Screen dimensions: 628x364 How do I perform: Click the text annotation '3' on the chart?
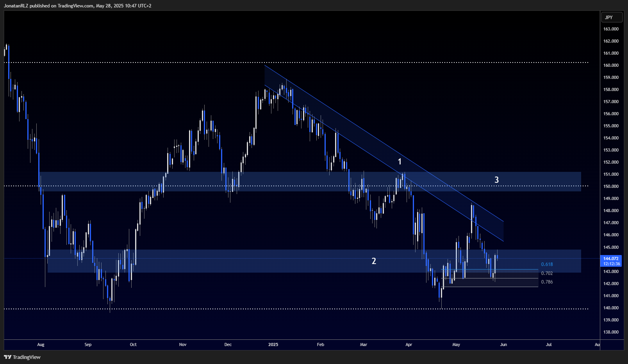pyautogui.click(x=497, y=180)
